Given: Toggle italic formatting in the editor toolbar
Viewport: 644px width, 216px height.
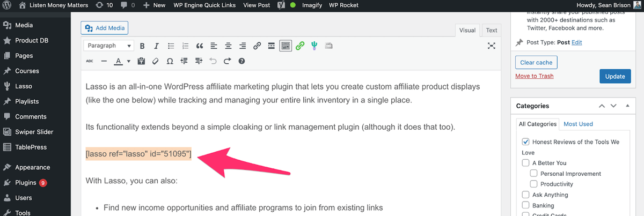Looking at the screenshot, I should [x=156, y=46].
